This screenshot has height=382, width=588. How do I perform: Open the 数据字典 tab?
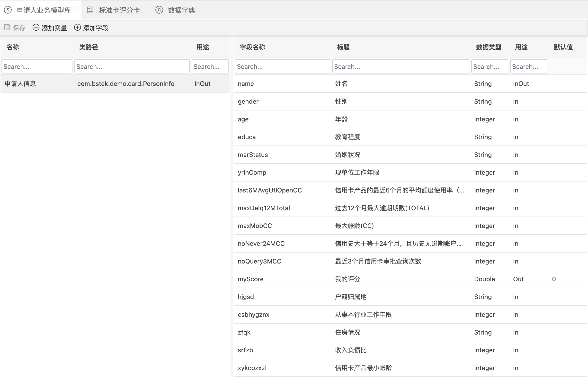click(181, 10)
